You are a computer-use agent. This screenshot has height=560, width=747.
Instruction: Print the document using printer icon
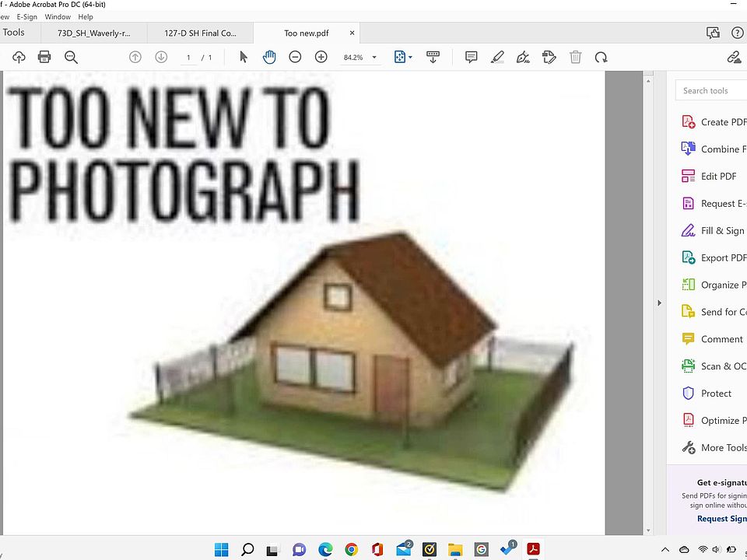pyautogui.click(x=44, y=57)
